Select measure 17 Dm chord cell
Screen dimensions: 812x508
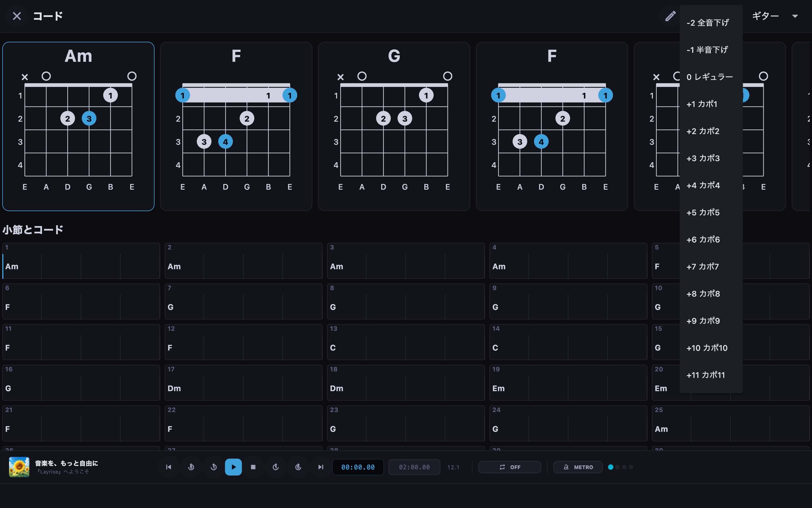(x=244, y=383)
